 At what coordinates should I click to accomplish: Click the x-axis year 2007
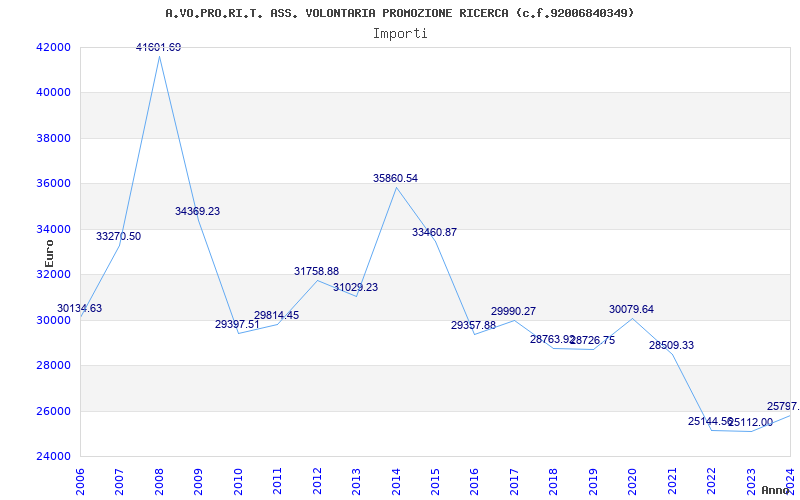pyautogui.click(x=119, y=481)
